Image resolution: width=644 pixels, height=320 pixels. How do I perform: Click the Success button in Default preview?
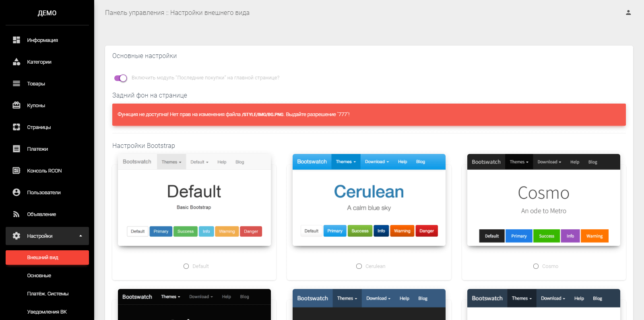[186, 231]
